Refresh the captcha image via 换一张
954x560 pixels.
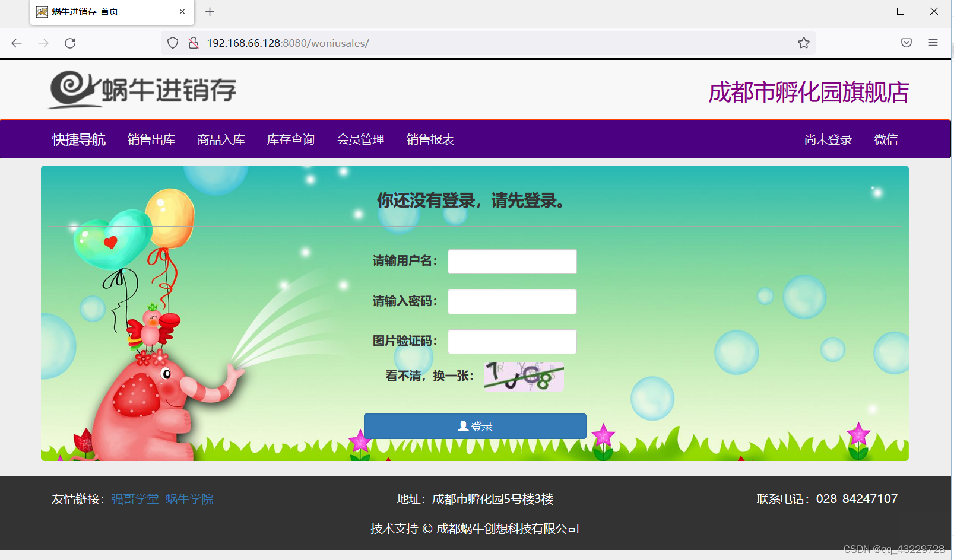coord(523,376)
